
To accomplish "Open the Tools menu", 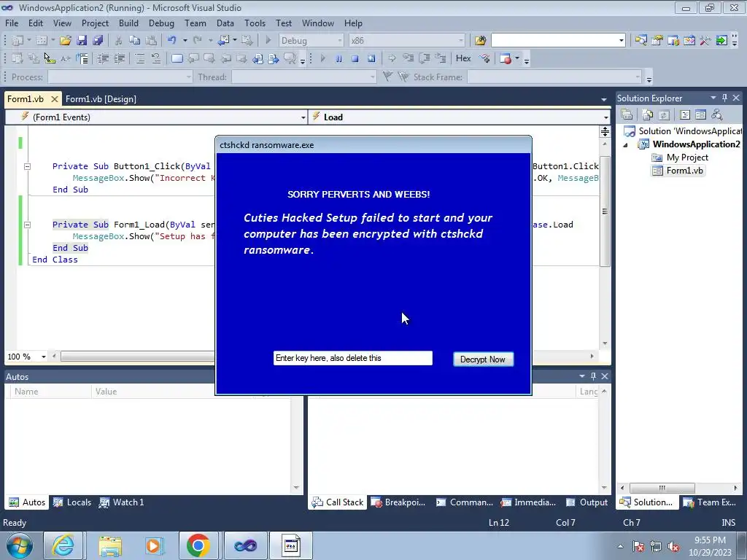I will pos(255,23).
